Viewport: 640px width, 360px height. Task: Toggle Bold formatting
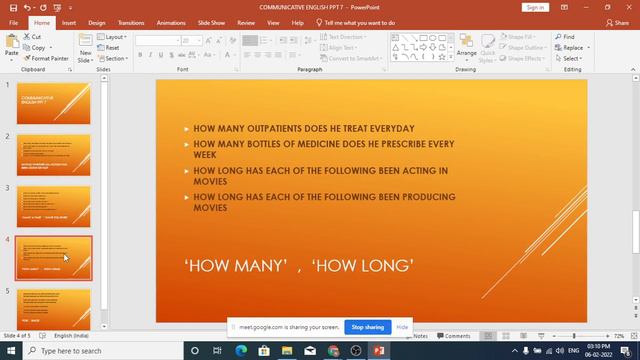[x=140, y=55]
